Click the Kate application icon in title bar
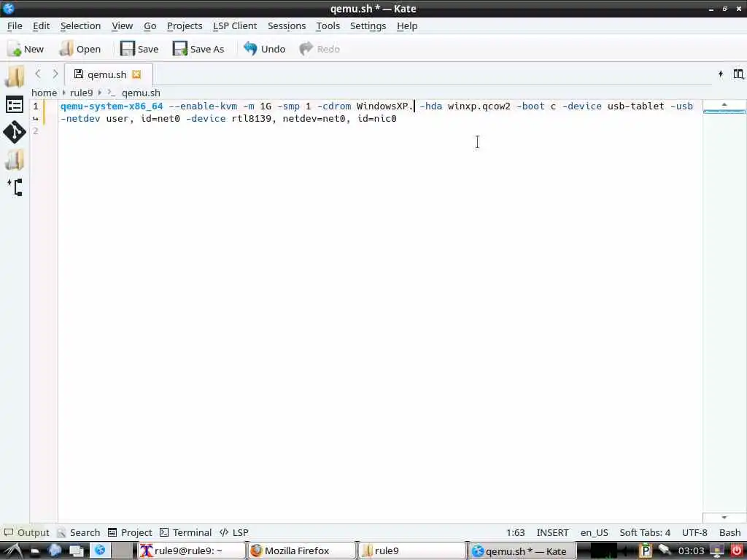 pyautogui.click(x=8, y=8)
